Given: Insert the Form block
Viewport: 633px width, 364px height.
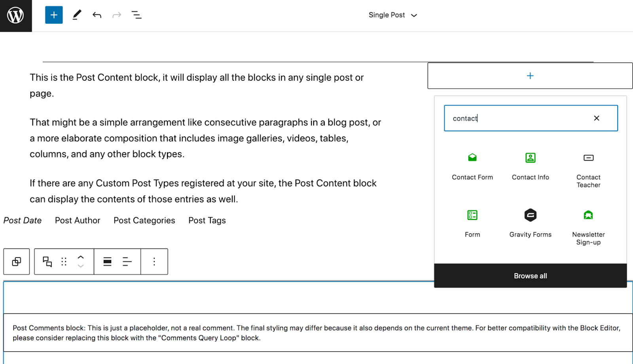Looking at the screenshot, I should point(472,224).
